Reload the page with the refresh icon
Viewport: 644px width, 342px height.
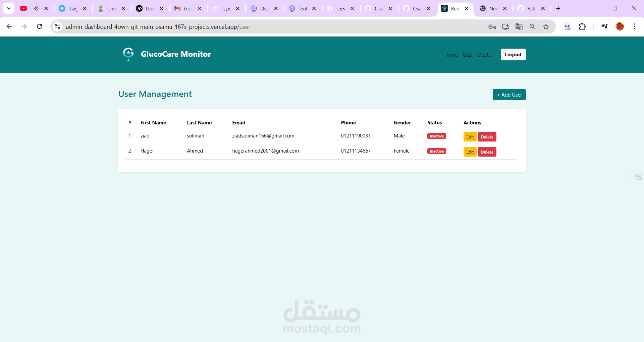pos(39,26)
